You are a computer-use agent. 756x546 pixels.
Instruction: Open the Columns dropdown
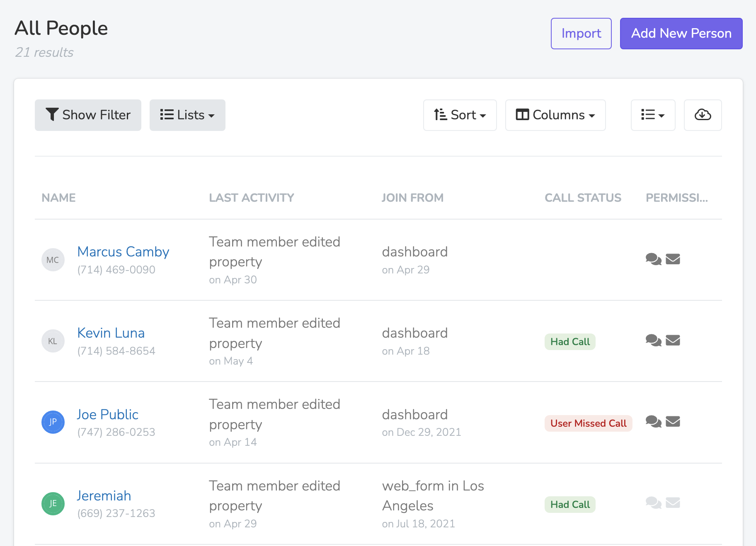[x=555, y=115]
